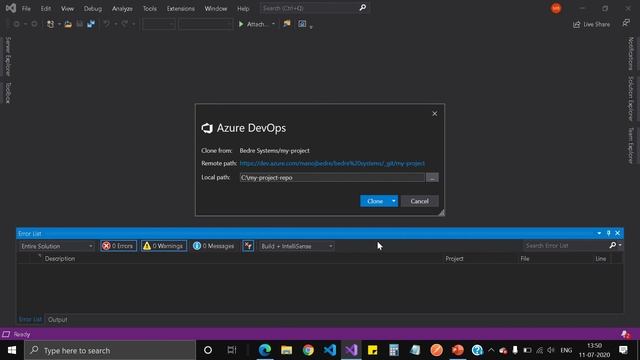
Task: Open the Toolbox side tab
Action: coord(8,93)
